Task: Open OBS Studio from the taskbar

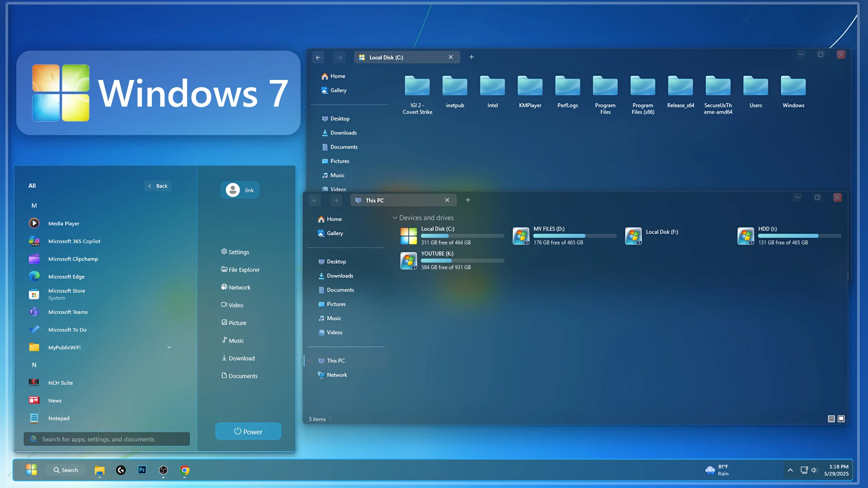Action: click(163, 470)
